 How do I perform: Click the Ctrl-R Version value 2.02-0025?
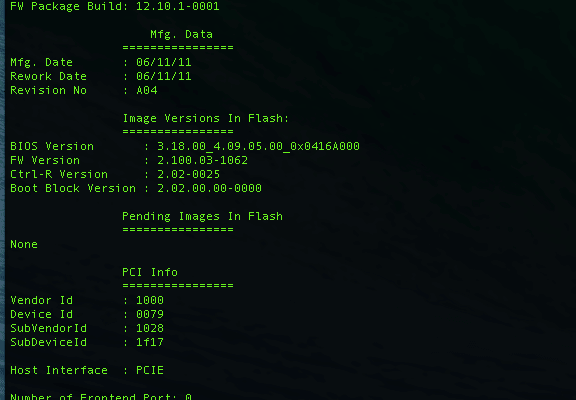click(x=188, y=174)
